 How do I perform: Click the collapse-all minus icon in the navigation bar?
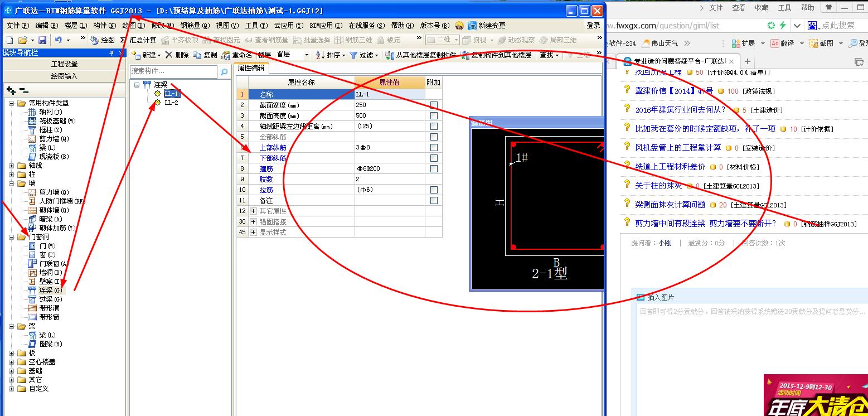tap(23, 90)
